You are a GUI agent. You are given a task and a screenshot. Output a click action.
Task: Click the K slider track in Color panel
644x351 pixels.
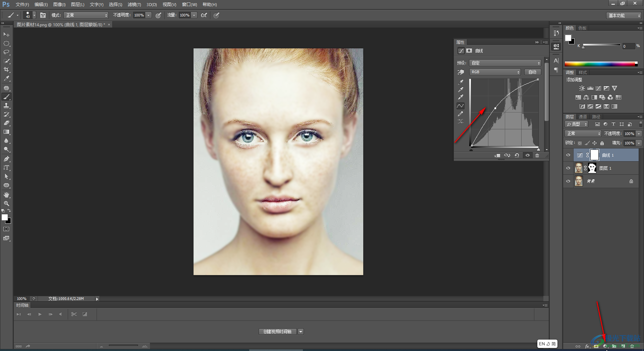coord(601,45)
